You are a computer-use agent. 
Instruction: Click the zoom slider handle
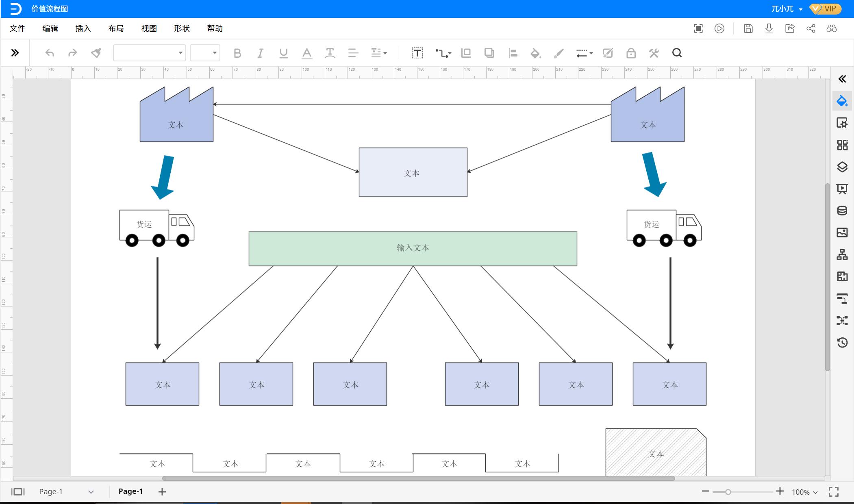(x=728, y=492)
